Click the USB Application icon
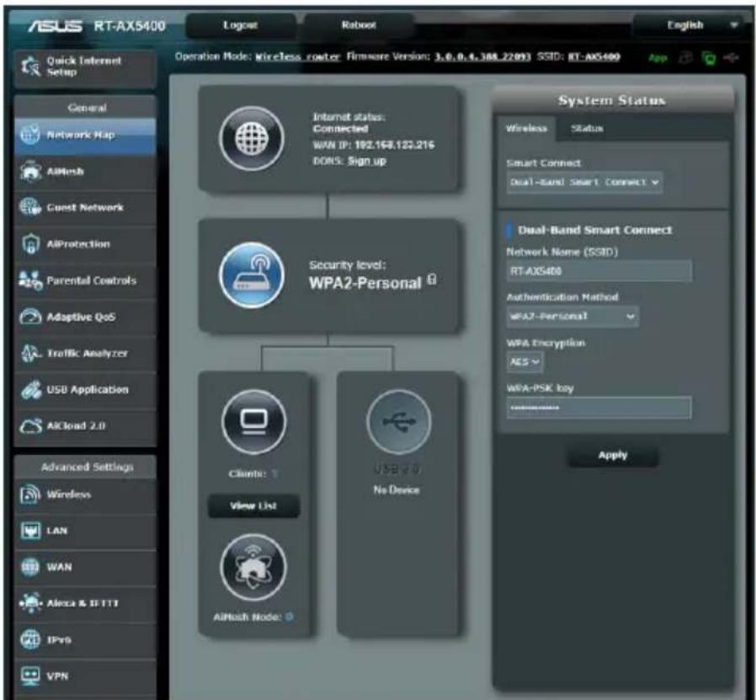756x700 pixels. (31, 390)
